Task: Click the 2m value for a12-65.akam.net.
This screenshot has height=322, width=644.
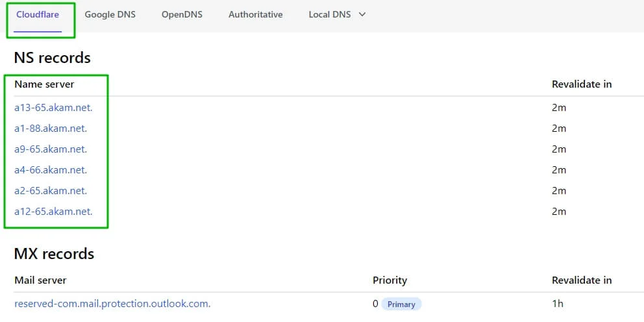Action: [x=559, y=212]
